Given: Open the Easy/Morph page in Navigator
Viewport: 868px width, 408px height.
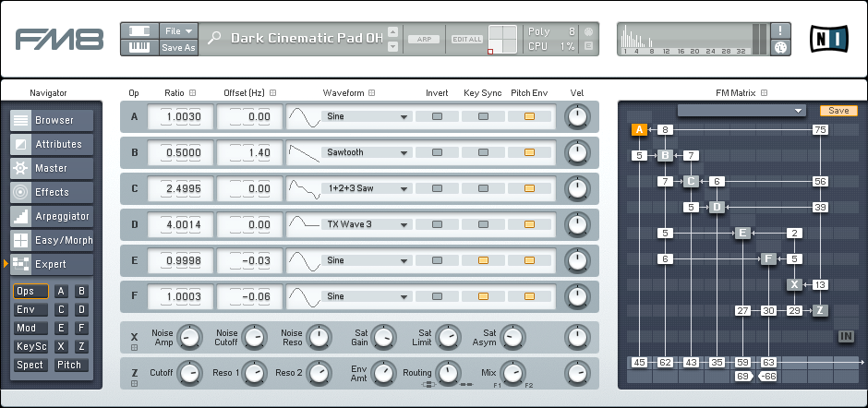Looking at the screenshot, I should 52,240.
